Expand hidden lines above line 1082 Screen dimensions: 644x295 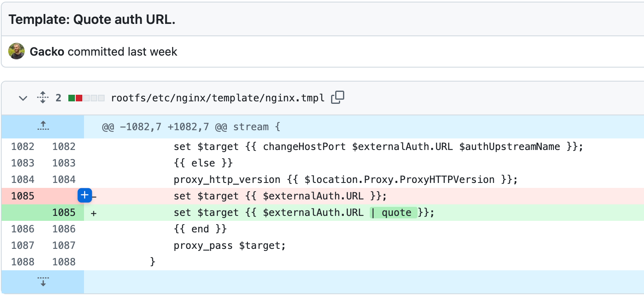[43, 126]
